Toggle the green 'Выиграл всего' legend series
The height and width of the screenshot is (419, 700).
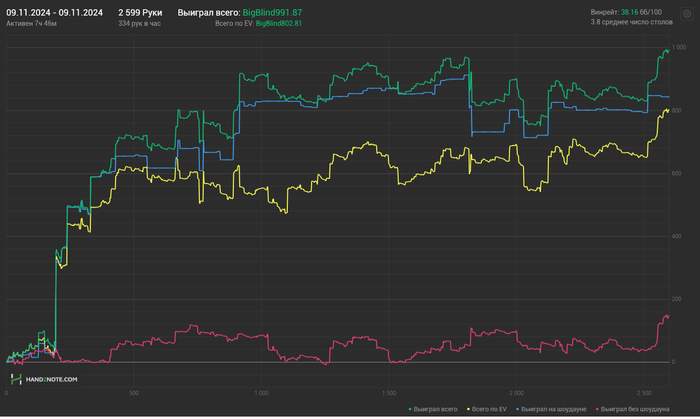(x=433, y=409)
